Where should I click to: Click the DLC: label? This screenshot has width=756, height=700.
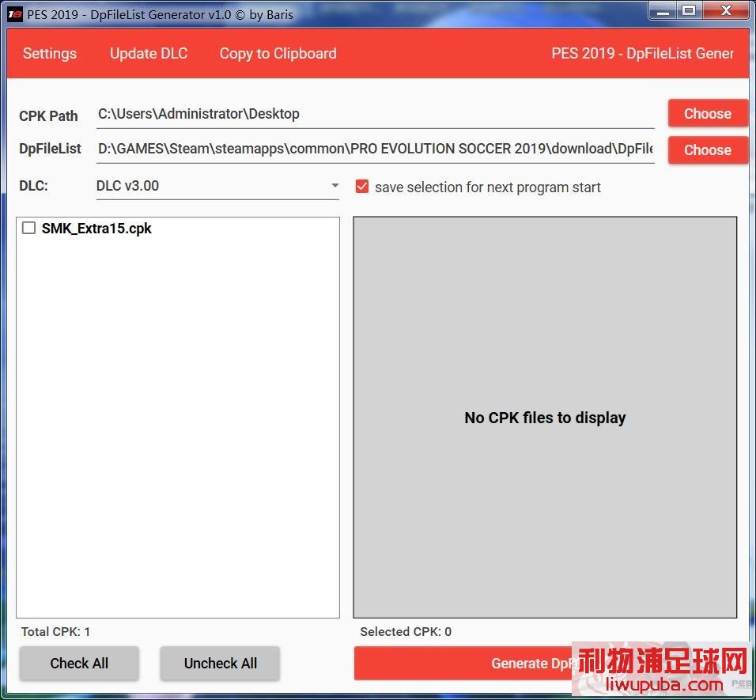click(33, 186)
